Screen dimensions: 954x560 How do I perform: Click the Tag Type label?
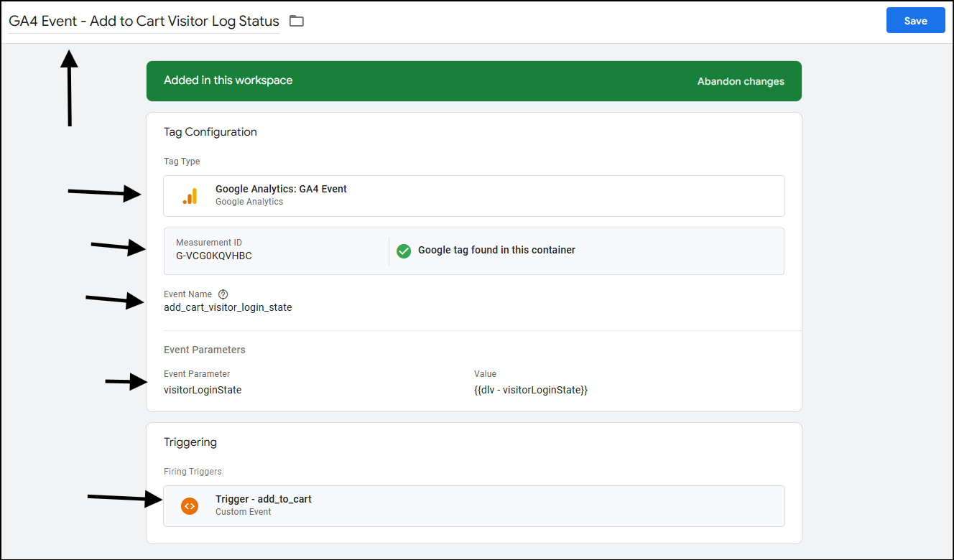tap(182, 162)
